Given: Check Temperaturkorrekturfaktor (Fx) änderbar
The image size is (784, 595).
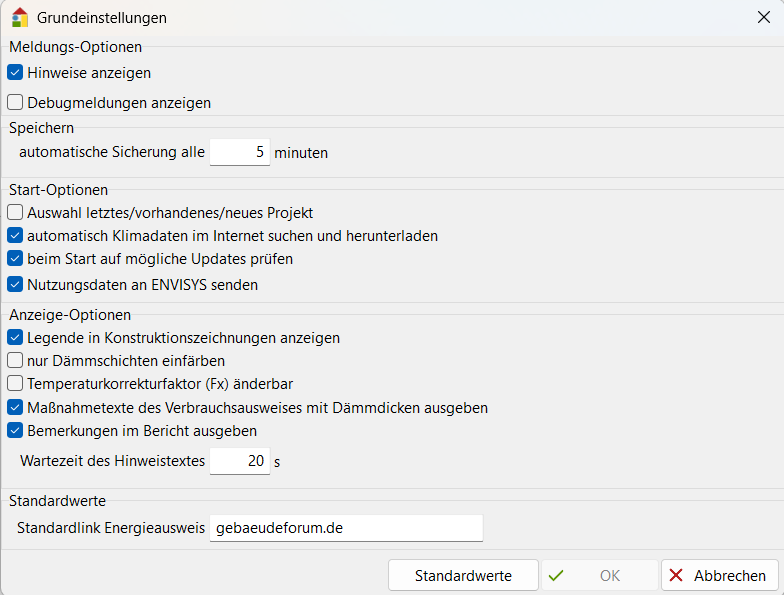Looking at the screenshot, I should [15, 383].
